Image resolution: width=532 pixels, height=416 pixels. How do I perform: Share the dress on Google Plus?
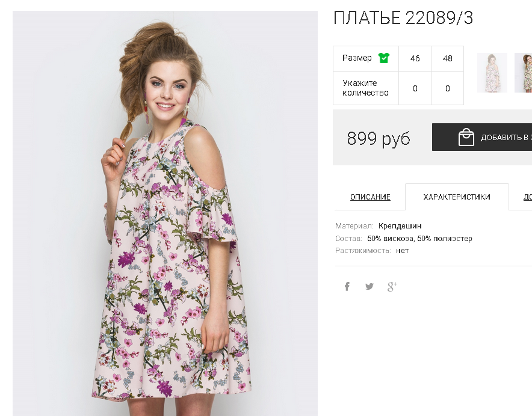point(392,287)
